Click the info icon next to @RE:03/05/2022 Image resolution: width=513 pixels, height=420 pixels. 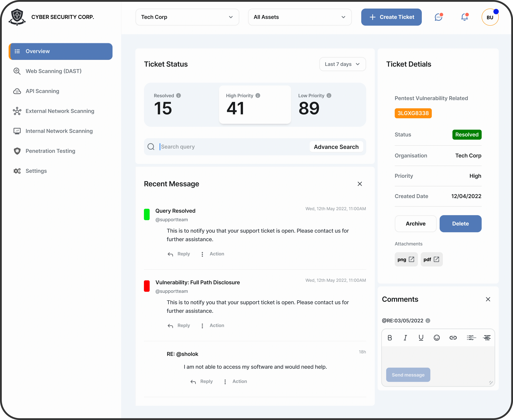(x=428, y=321)
